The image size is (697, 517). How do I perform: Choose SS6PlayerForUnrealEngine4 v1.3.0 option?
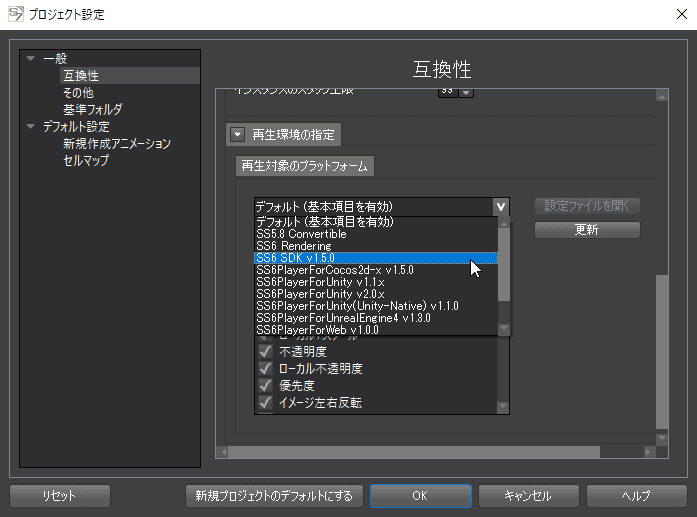click(x=376, y=318)
